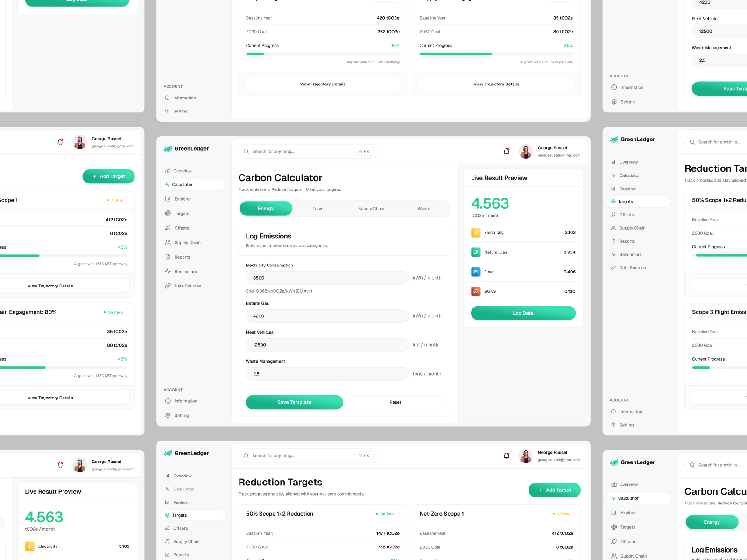Switch to the Waste tab in Carbon Calculator
The height and width of the screenshot is (560, 747).
pyautogui.click(x=423, y=208)
